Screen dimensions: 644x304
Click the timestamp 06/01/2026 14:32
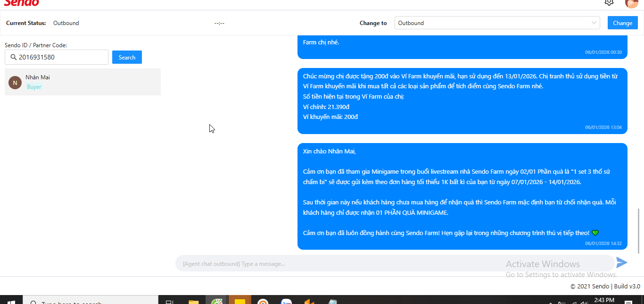[603, 244]
